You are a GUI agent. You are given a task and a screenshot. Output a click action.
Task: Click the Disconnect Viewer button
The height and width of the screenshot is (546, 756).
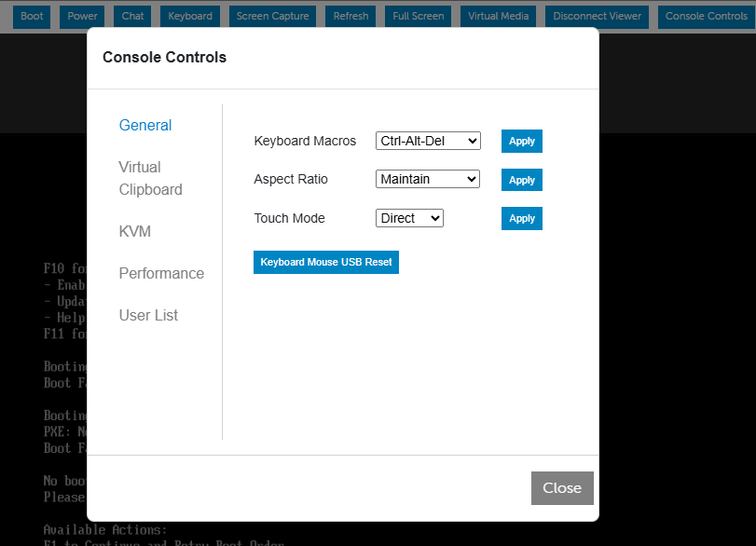tap(597, 16)
